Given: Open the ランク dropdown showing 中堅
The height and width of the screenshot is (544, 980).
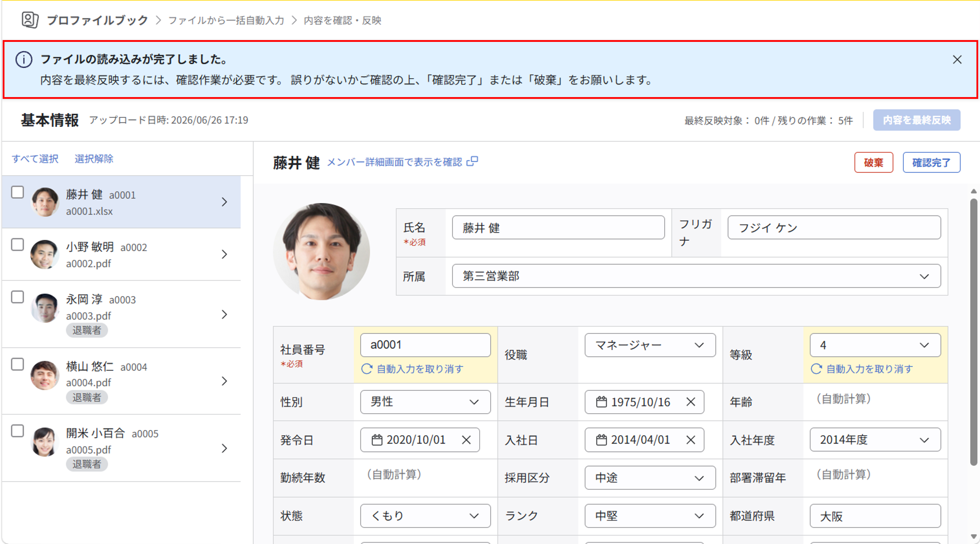Looking at the screenshot, I should pyautogui.click(x=650, y=516).
